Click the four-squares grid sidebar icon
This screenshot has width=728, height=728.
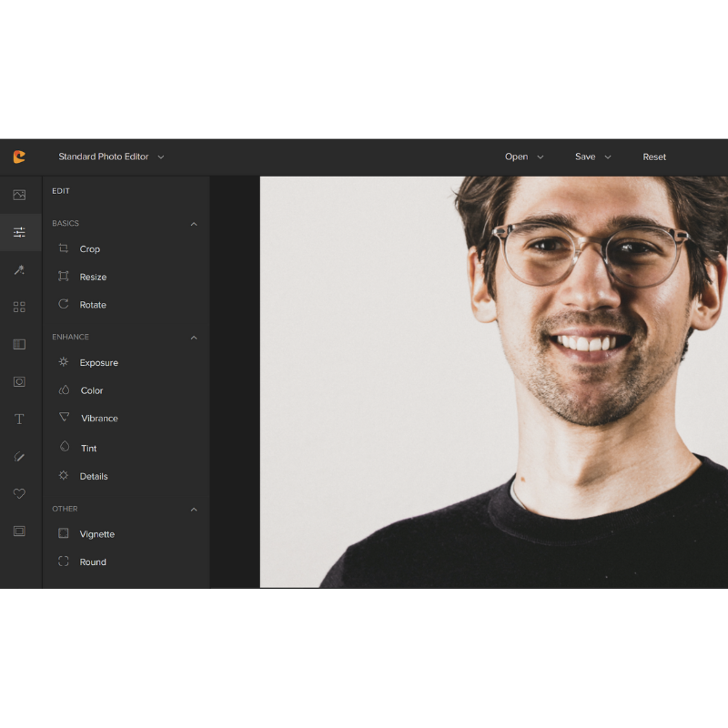coord(19,308)
